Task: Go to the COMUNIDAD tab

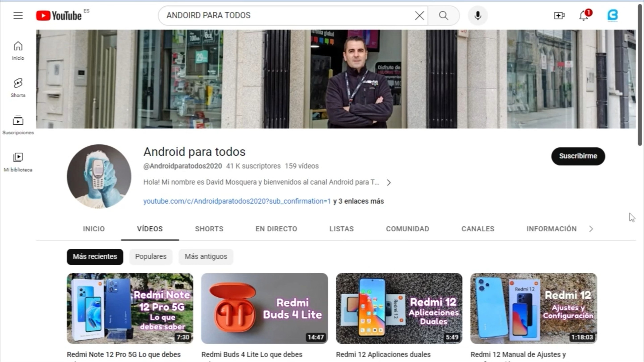Action: tap(408, 229)
